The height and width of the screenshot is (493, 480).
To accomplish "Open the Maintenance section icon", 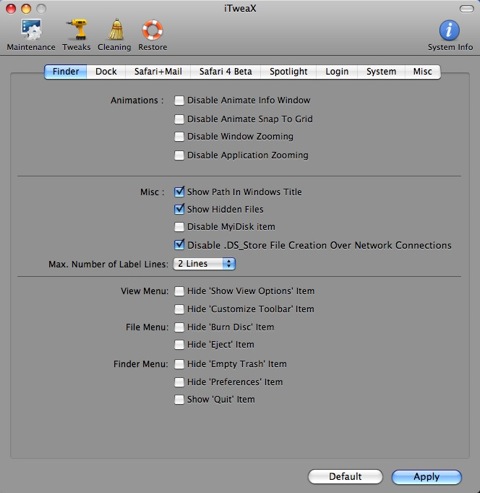I will tap(31, 30).
